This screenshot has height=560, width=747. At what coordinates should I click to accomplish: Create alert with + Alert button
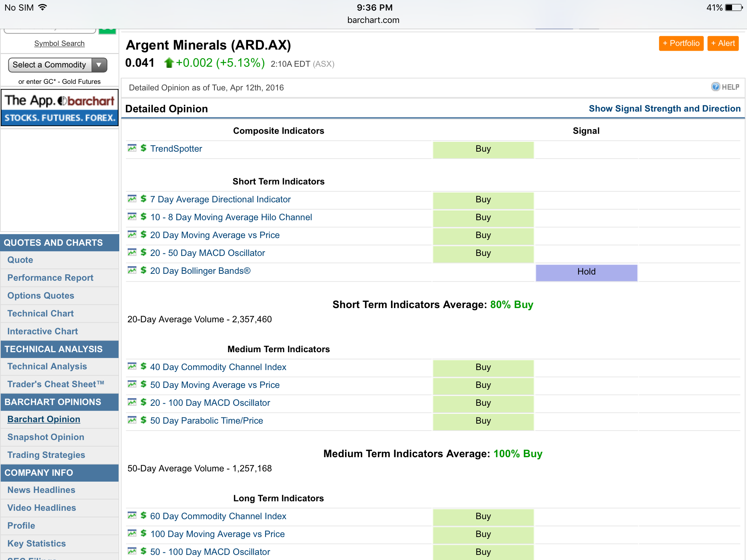(x=723, y=43)
